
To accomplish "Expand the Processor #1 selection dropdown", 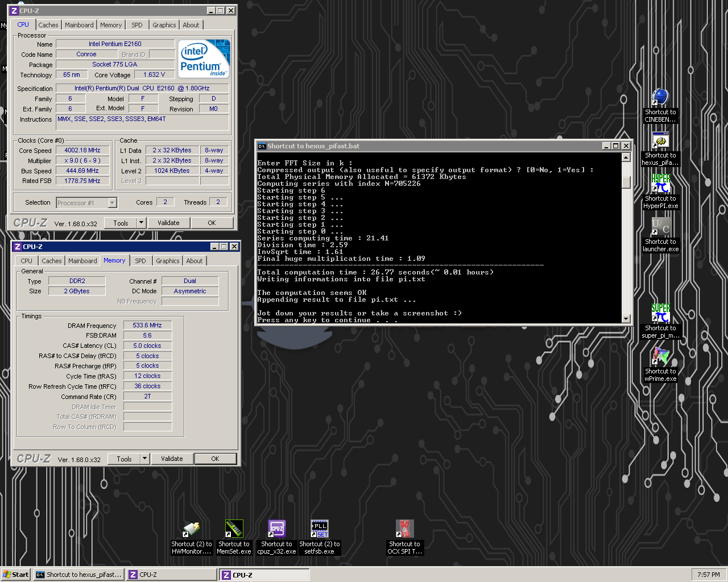I will point(112,203).
